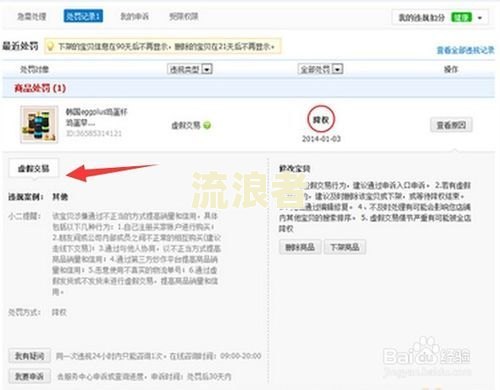
Task: Click the product ID text under title
Action: tap(94, 133)
